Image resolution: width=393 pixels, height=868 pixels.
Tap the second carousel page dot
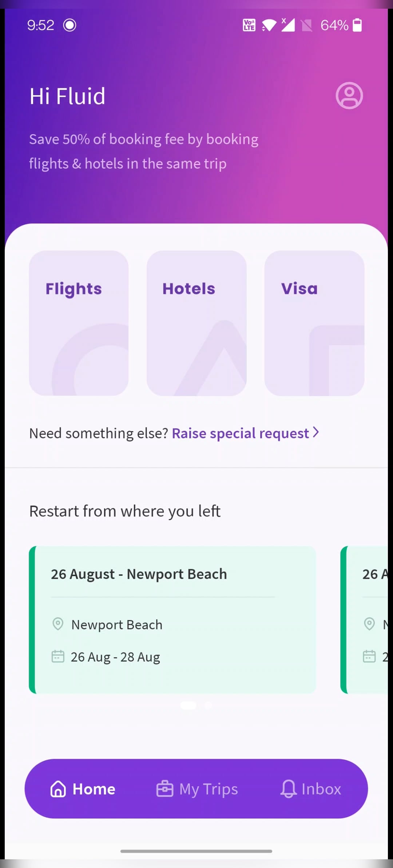pos(208,706)
